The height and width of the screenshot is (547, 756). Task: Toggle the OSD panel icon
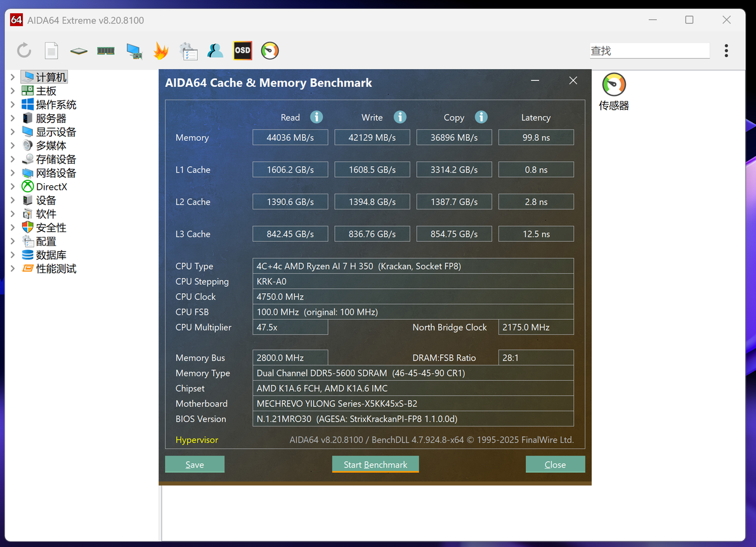coord(242,51)
